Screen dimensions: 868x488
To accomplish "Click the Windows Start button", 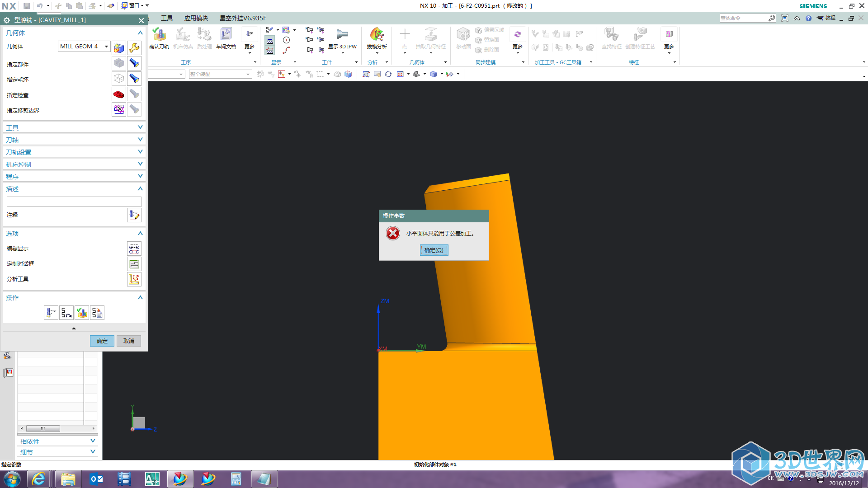I will [12, 479].
